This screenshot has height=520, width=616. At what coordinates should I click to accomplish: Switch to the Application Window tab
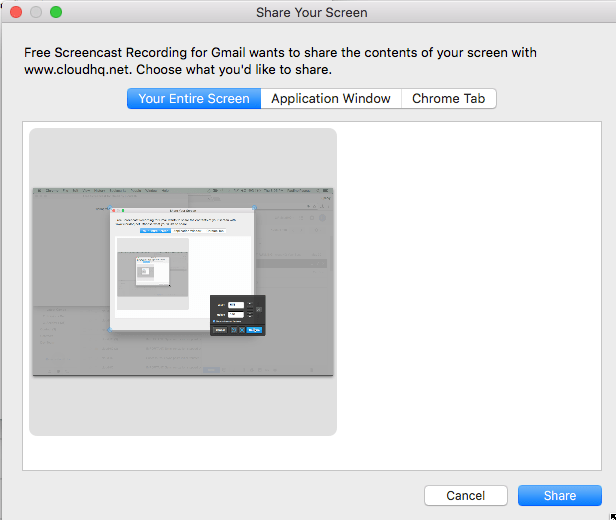pyautogui.click(x=331, y=99)
